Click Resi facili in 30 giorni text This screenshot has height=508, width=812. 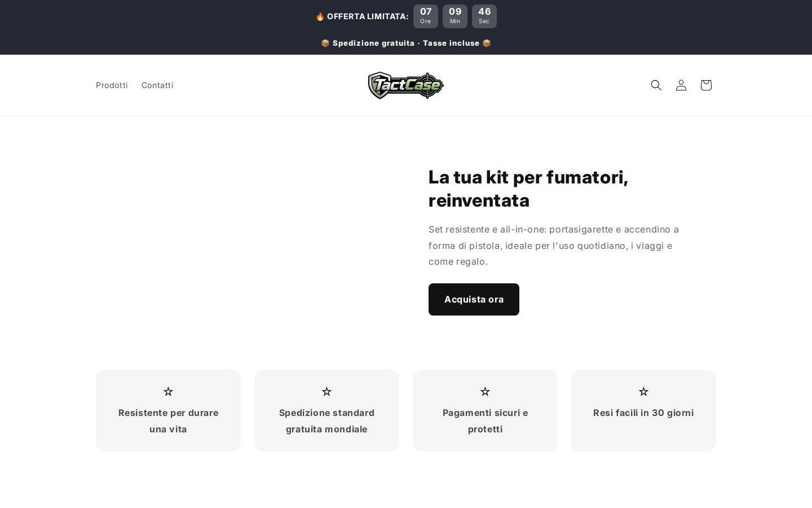(x=643, y=413)
